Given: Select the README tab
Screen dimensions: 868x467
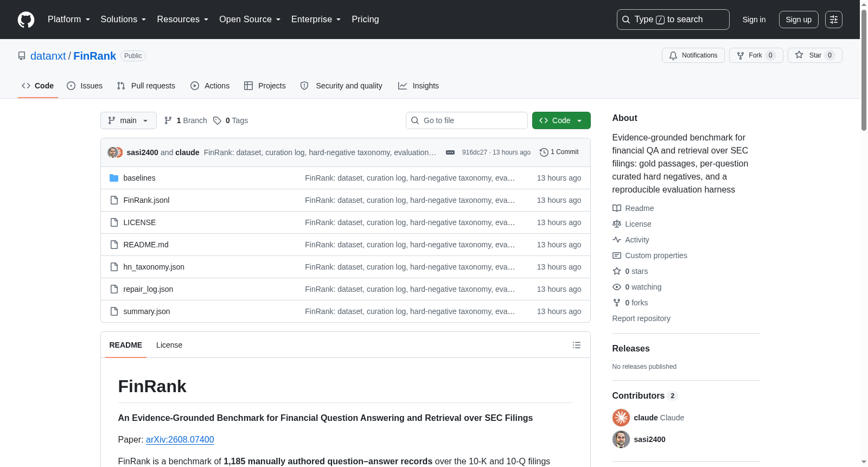Looking at the screenshot, I should (126, 345).
